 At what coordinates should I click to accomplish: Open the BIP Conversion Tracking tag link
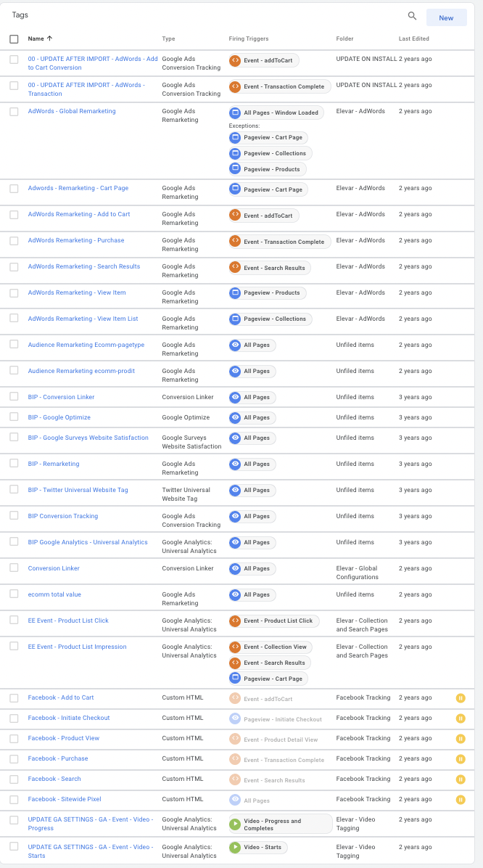pos(63,516)
